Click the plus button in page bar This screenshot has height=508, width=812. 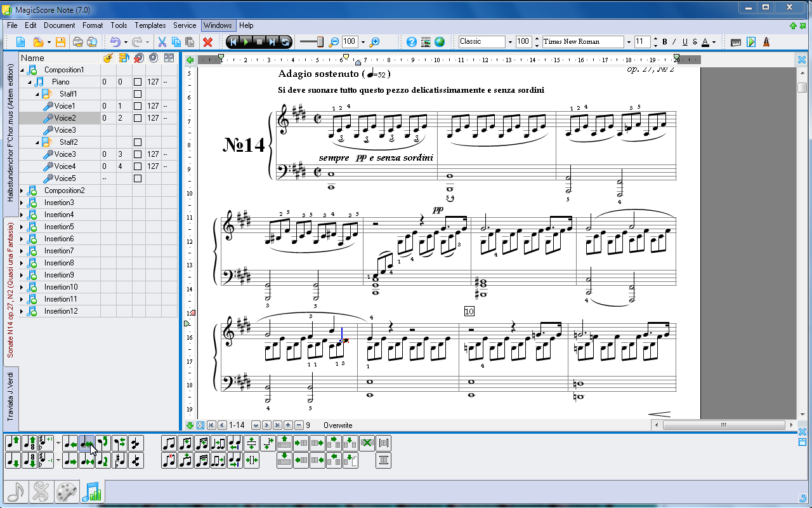coord(288,425)
